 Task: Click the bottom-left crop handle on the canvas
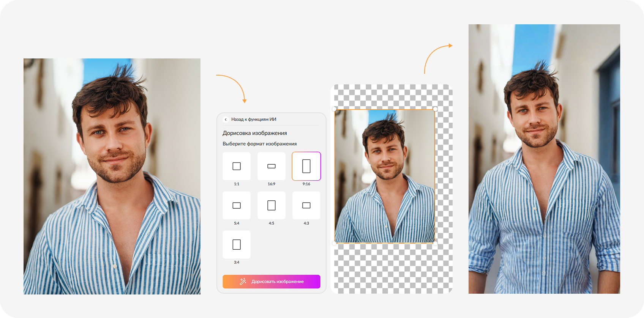(x=335, y=243)
